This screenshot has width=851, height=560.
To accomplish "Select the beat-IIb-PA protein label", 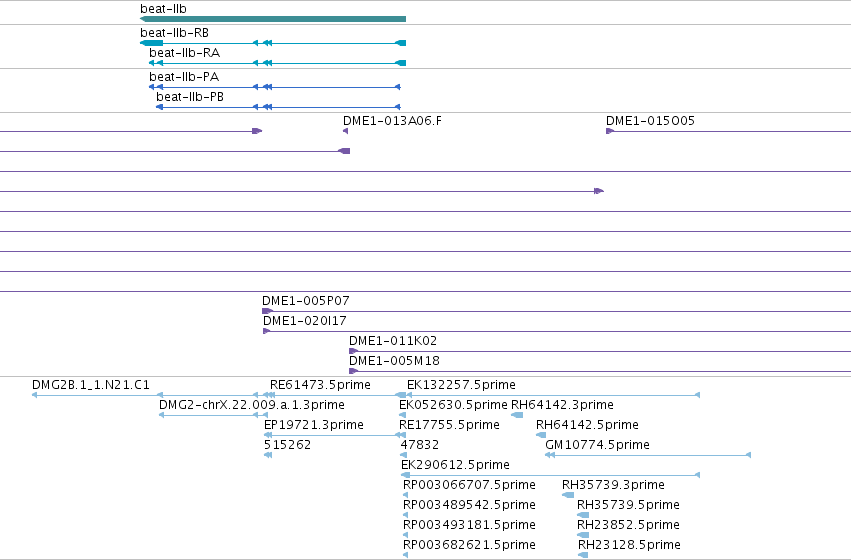I will point(184,77).
